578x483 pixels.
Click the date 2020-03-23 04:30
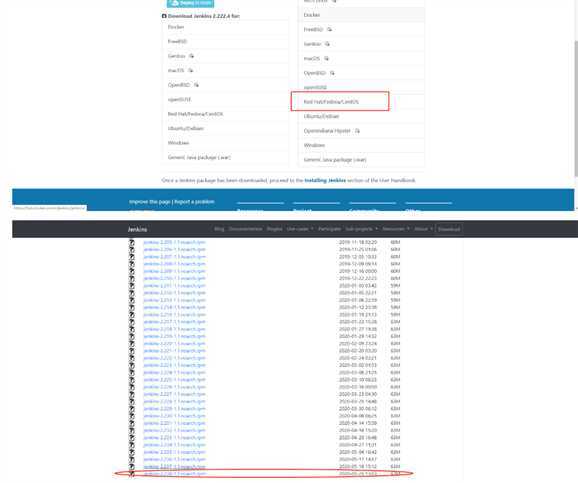(358, 394)
